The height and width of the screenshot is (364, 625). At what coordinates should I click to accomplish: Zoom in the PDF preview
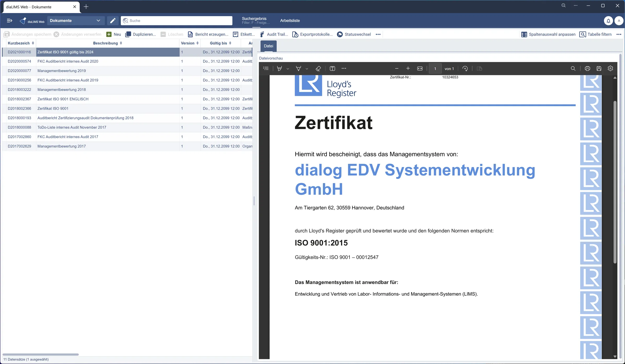click(408, 68)
